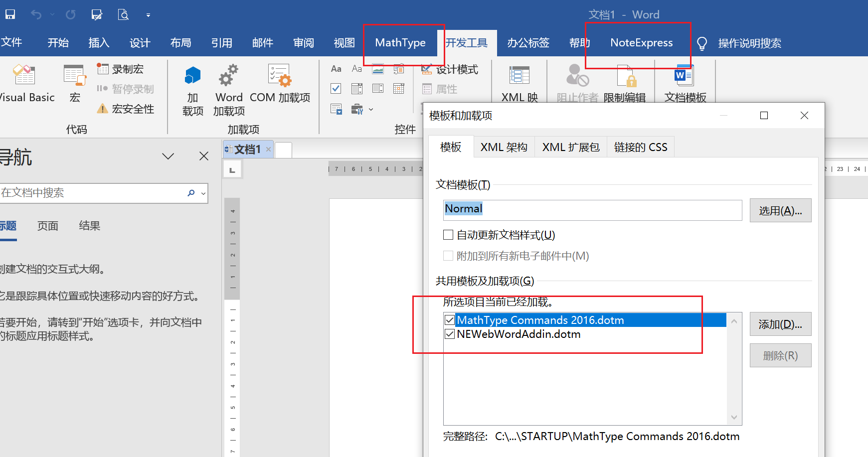Uncheck MathType Commands 2016.dotm checkbox

pos(450,320)
